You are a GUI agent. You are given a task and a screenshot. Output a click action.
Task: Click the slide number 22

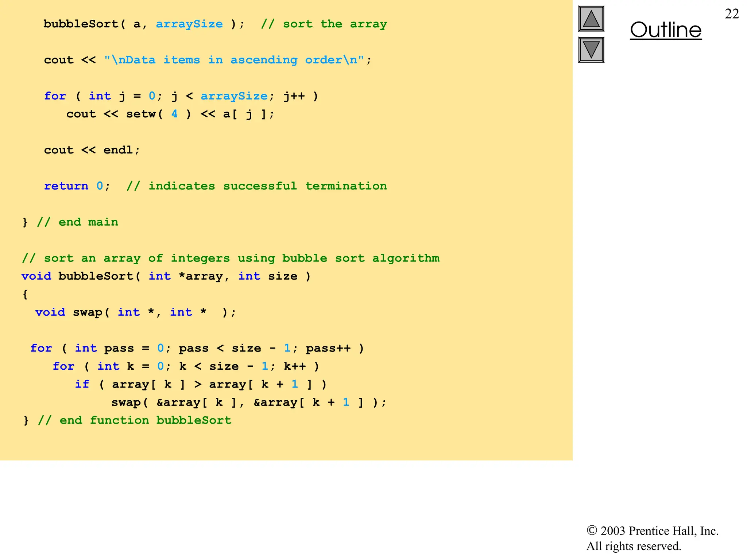pos(732,14)
